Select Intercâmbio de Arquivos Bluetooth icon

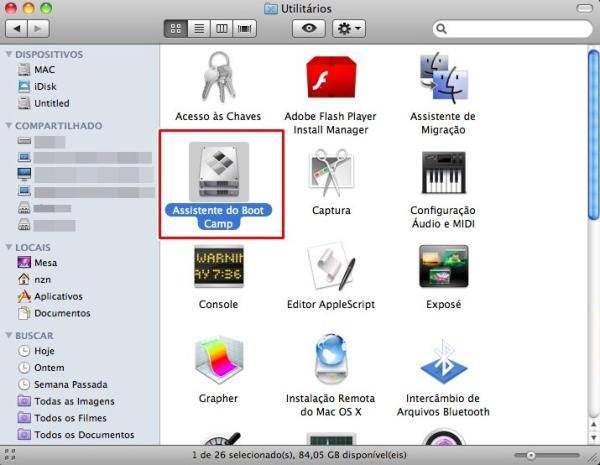tap(443, 361)
